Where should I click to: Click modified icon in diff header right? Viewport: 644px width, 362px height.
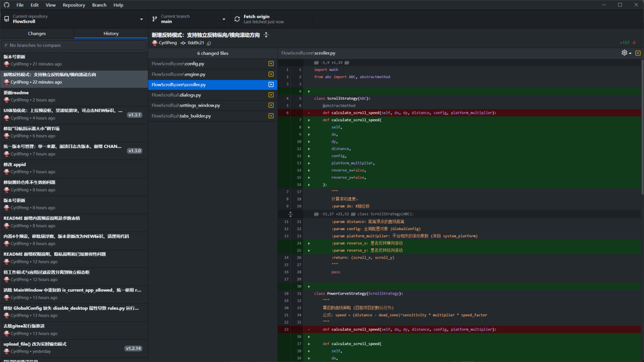pyautogui.click(x=638, y=53)
